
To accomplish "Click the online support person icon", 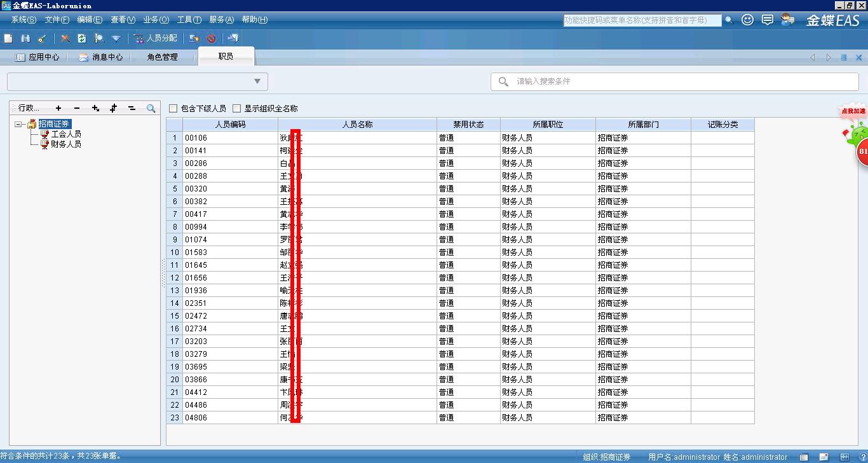I will point(788,20).
